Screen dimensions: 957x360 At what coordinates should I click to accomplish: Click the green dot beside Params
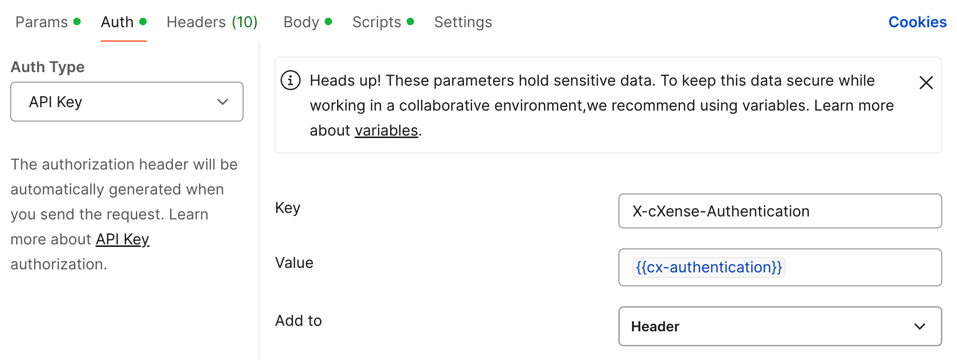click(x=77, y=22)
